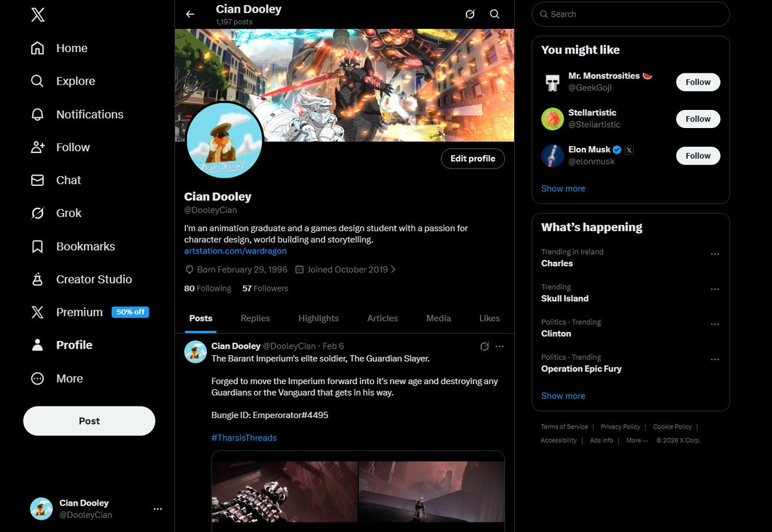772x532 pixels.
Task: Open More circle icon in sidebar
Action: click(38, 378)
